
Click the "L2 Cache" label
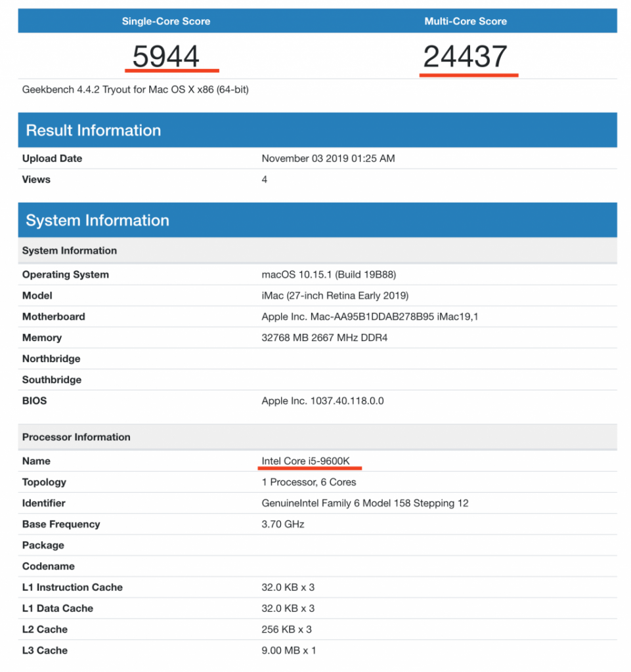[45, 629]
